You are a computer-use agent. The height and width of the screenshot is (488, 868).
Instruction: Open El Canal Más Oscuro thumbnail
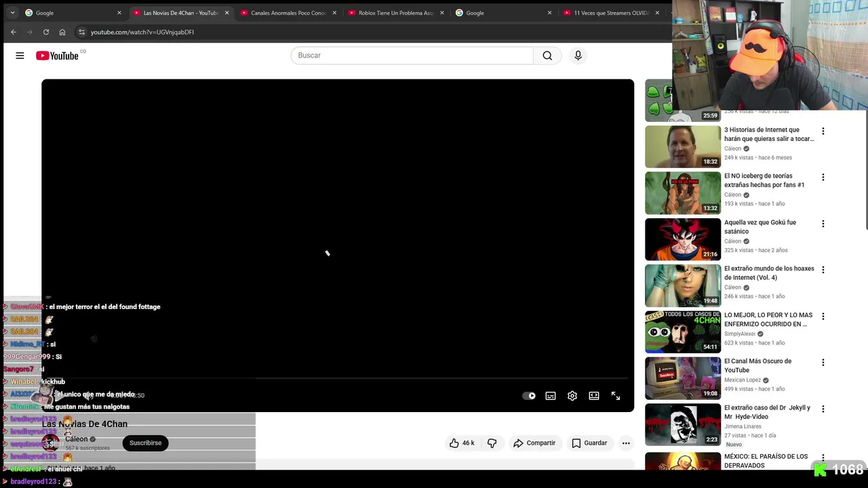click(x=683, y=378)
